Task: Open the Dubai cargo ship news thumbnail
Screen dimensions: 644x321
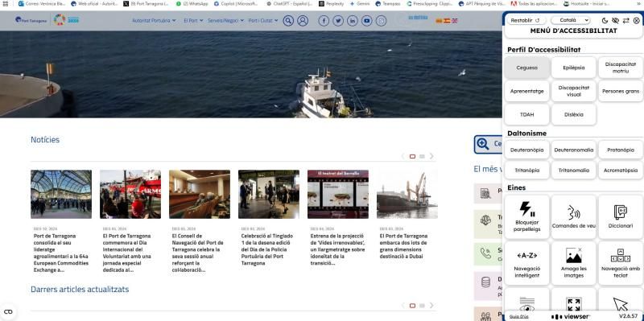Action: pos(407,194)
